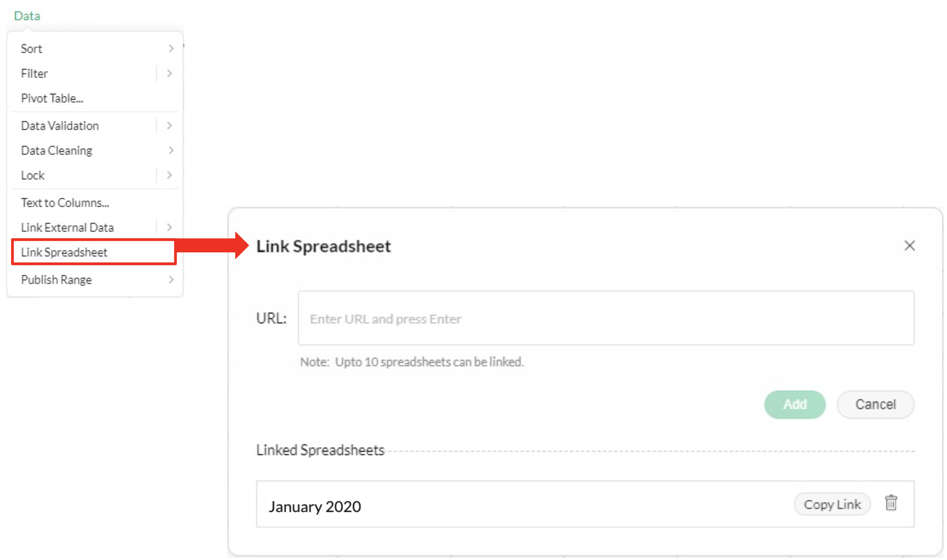The height and width of the screenshot is (560, 947).
Task: Open the Data menu
Action: click(27, 15)
